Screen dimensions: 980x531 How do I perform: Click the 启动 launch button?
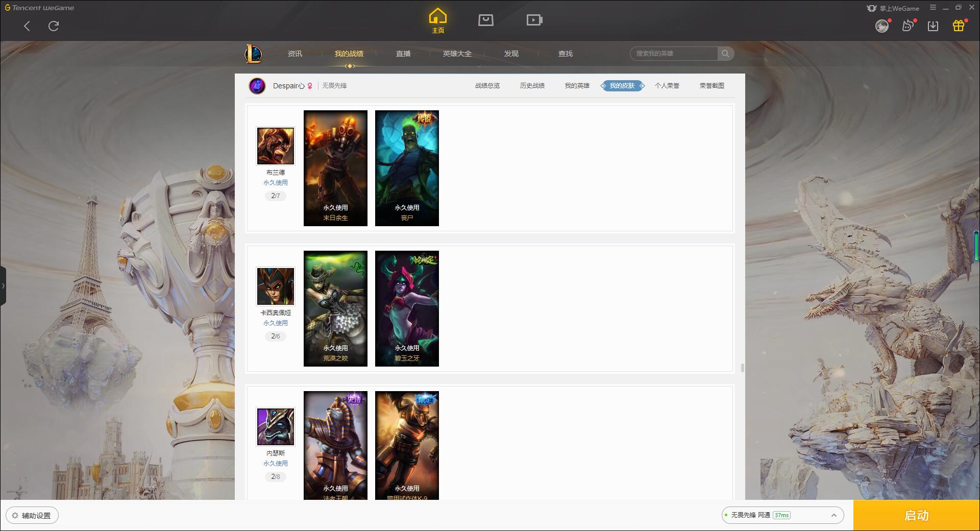tap(917, 516)
